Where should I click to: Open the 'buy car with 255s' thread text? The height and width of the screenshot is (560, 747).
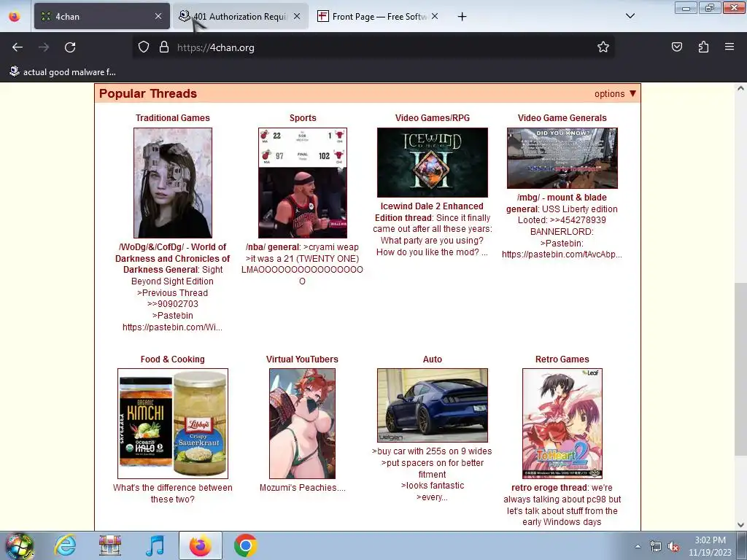pyautogui.click(x=432, y=474)
